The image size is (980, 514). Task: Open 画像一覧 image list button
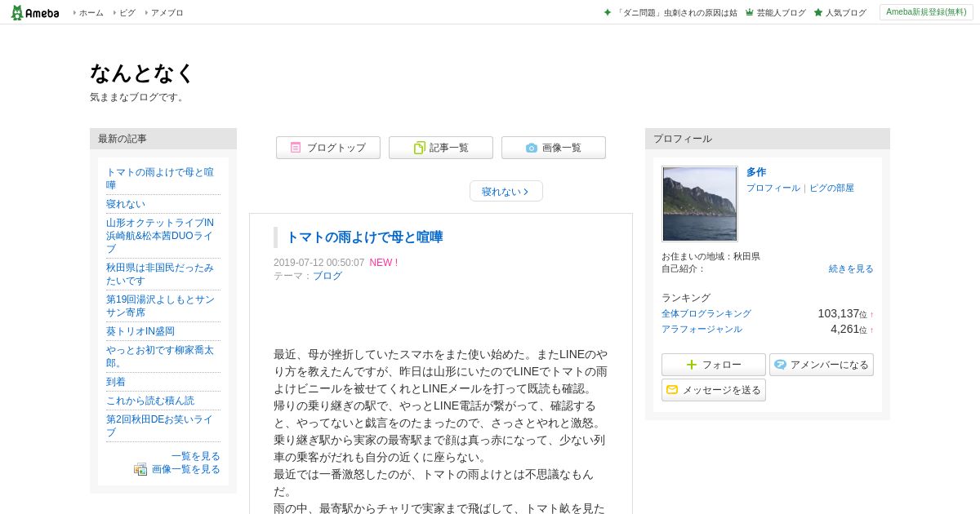click(x=554, y=148)
